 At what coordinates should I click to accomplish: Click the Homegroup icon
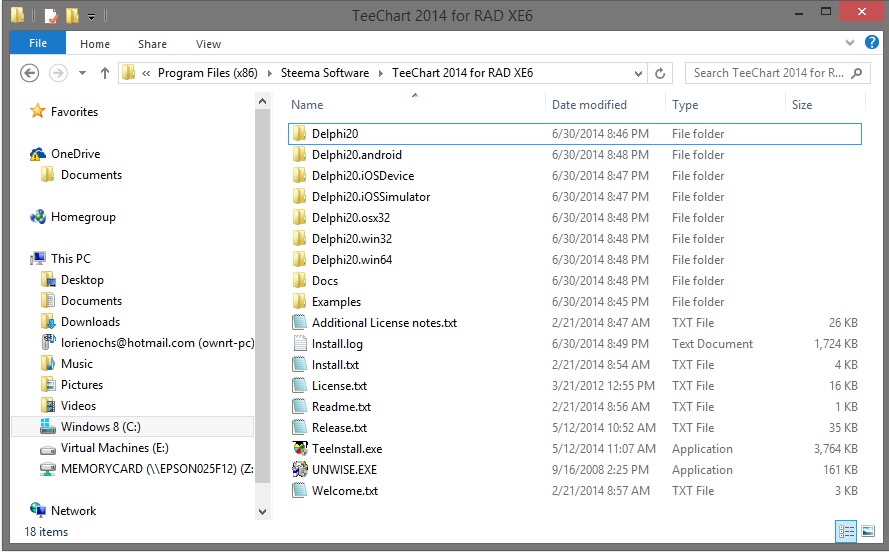tap(37, 216)
